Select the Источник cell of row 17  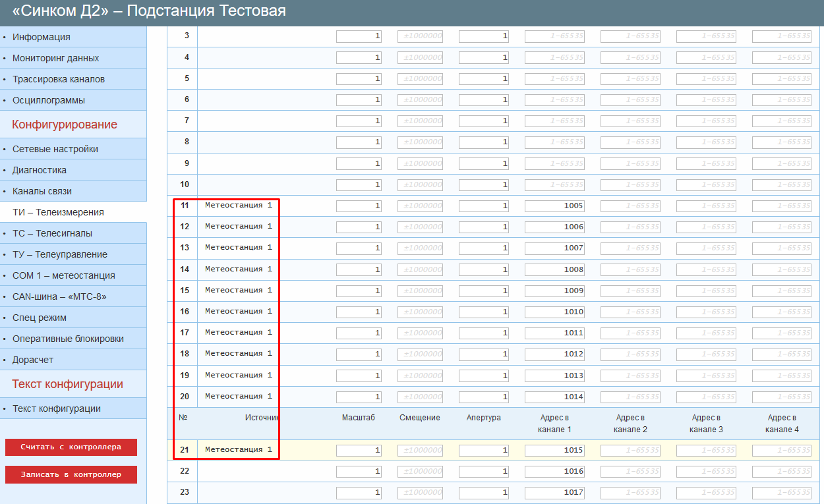click(239, 333)
